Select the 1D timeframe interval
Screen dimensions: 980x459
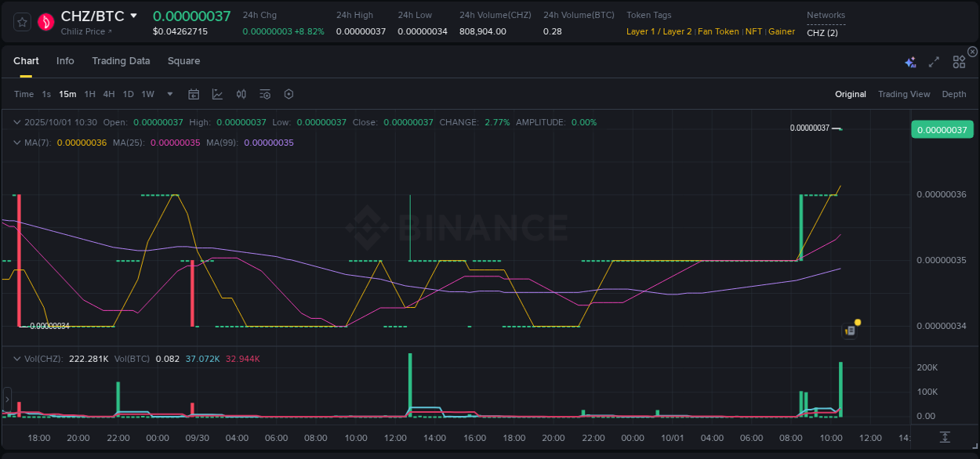(128, 94)
